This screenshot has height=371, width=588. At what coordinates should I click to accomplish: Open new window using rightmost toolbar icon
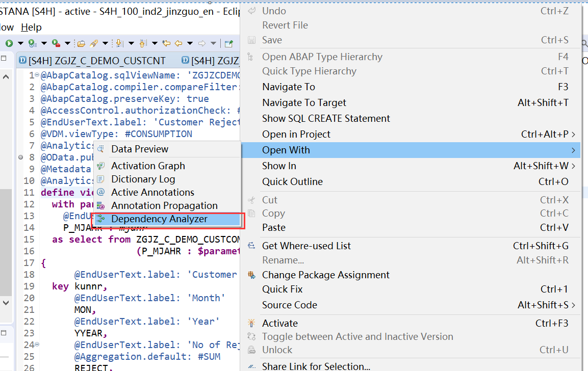(x=227, y=43)
